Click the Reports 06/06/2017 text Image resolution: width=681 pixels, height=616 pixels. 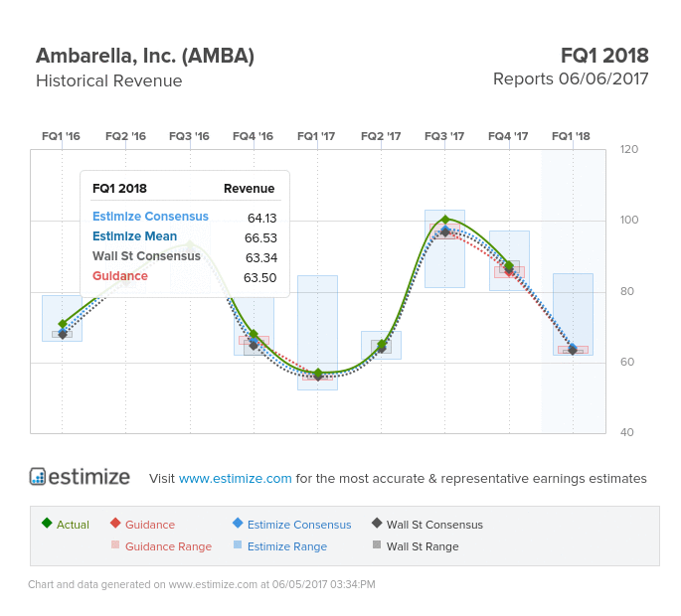pos(571,79)
